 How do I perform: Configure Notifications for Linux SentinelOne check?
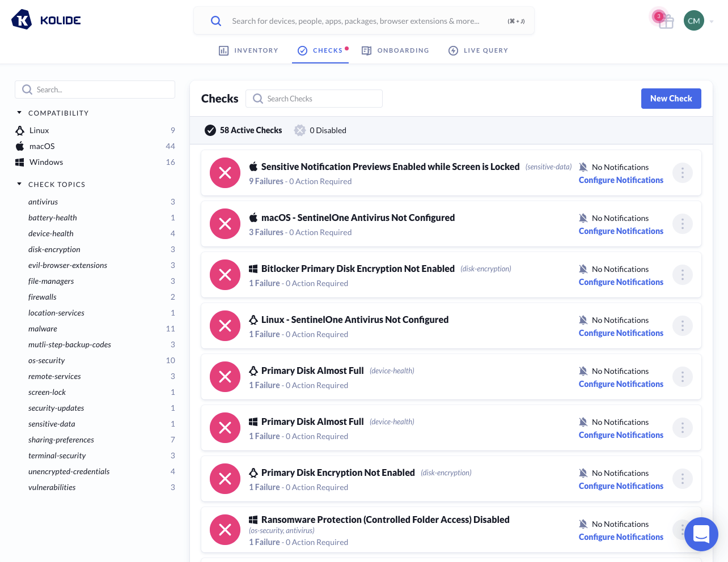coord(621,333)
